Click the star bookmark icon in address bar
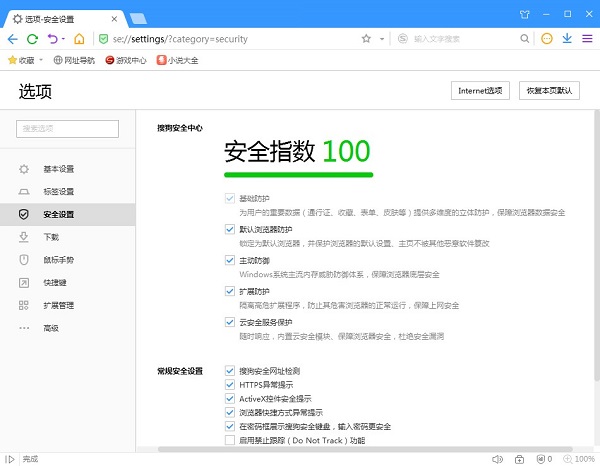 pos(366,39)
